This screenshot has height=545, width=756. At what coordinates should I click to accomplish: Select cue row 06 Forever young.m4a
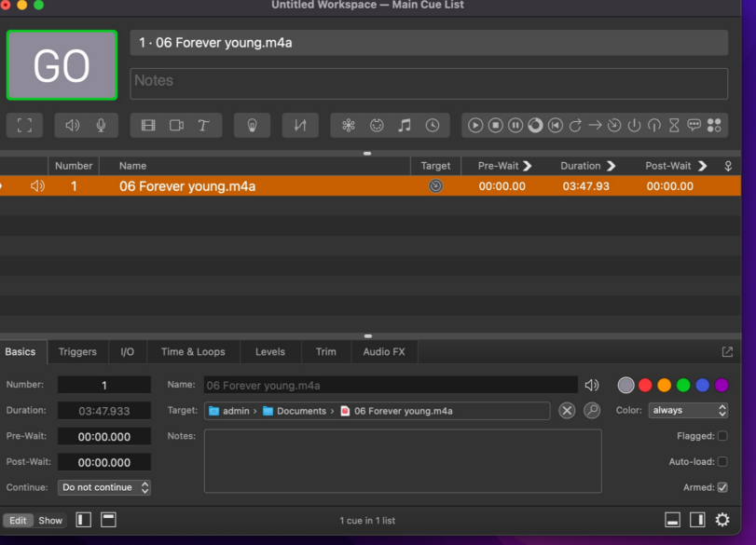(370, 186)
